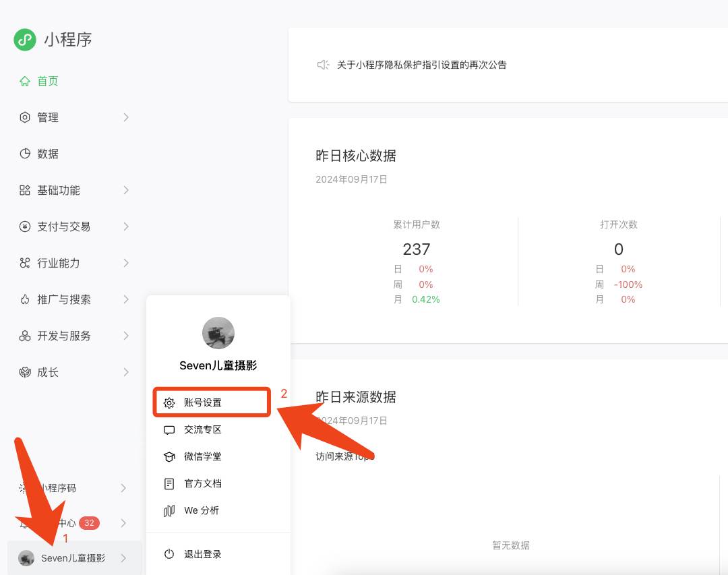728x575 pixels.
Task: Click the speaker icon beside the announcement
Action: pos(323,65)
